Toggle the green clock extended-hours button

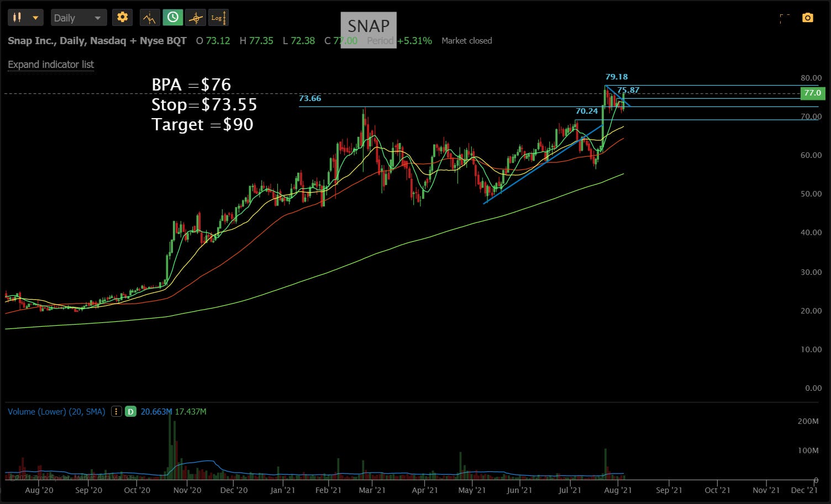click(x=173, y=18)
